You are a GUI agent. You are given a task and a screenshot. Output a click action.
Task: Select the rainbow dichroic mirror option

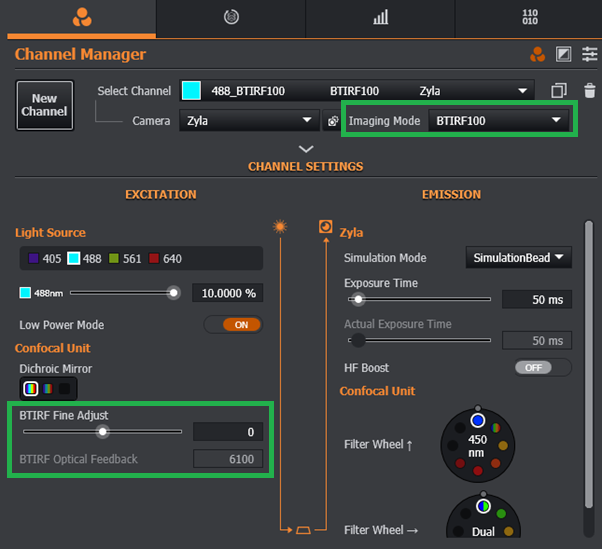[x=32, y=388]
